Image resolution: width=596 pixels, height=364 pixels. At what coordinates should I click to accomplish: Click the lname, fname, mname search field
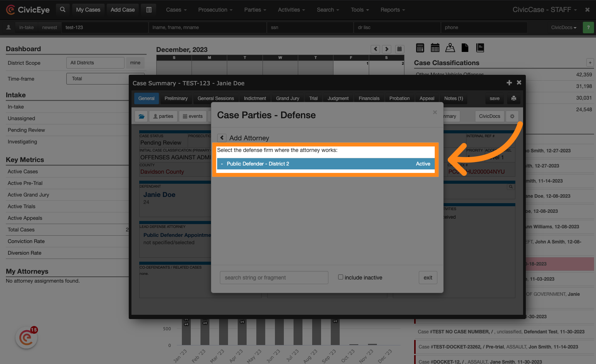[x=207, y=28]
